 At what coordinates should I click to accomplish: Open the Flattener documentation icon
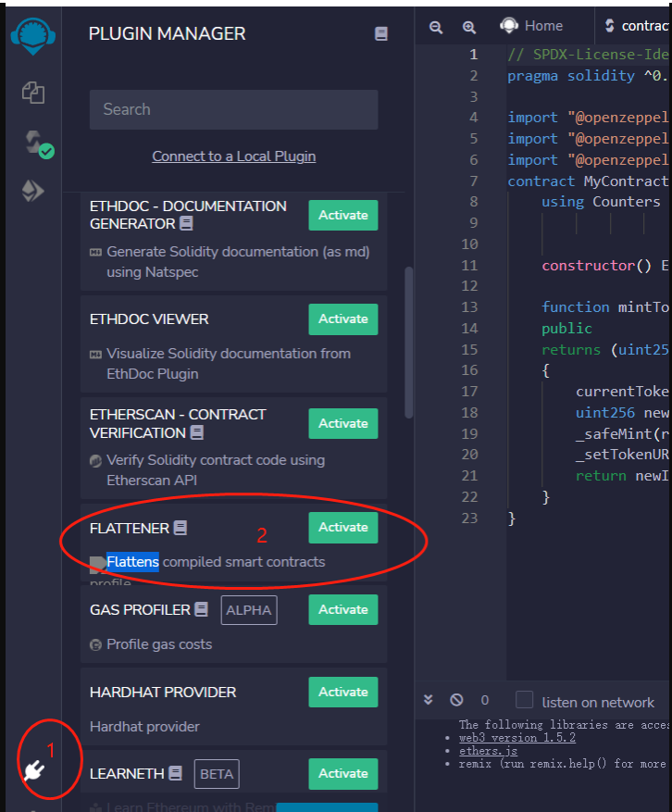coord(180,528)
